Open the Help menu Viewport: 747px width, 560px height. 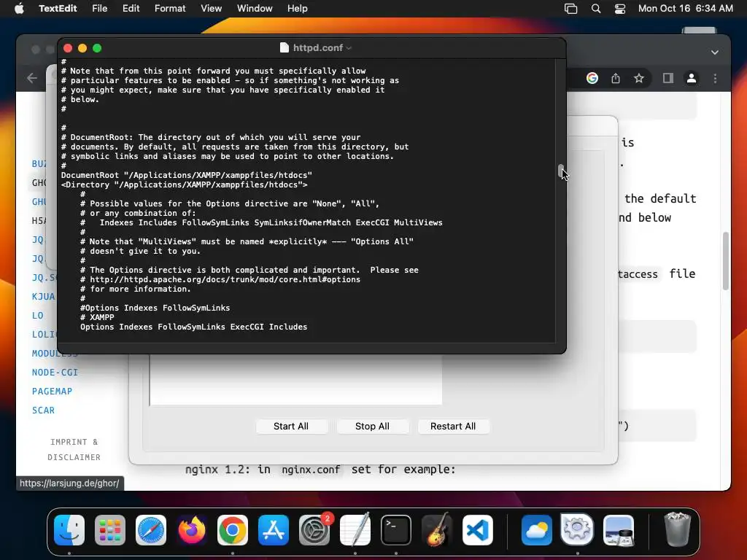(298, 9)
